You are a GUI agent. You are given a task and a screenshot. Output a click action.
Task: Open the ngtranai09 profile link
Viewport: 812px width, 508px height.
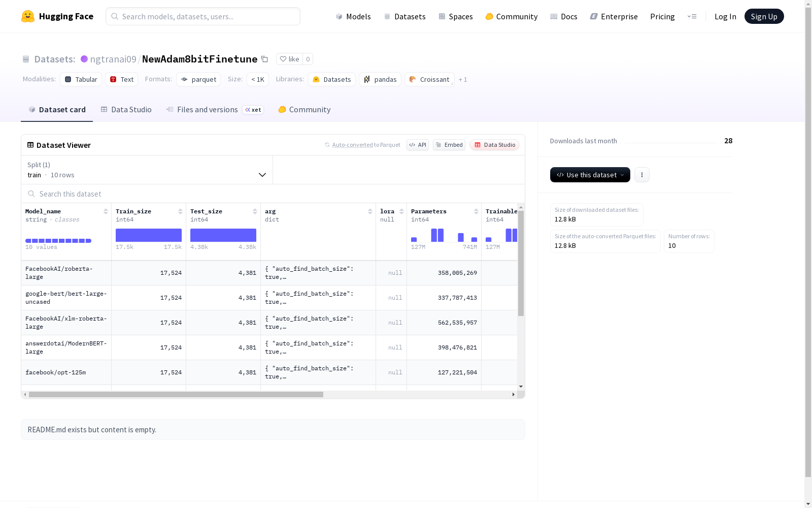coord(113,59)
